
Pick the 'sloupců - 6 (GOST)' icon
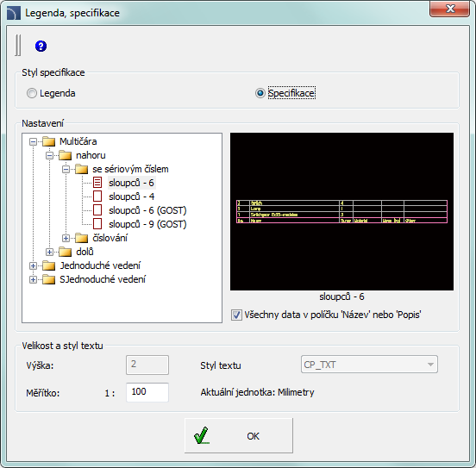click(x=97, y=210)
